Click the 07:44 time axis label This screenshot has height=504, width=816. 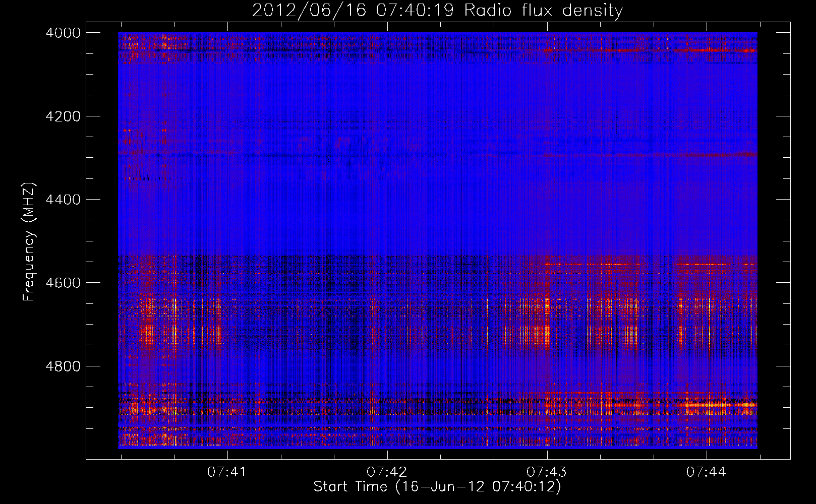coord(707,472)
